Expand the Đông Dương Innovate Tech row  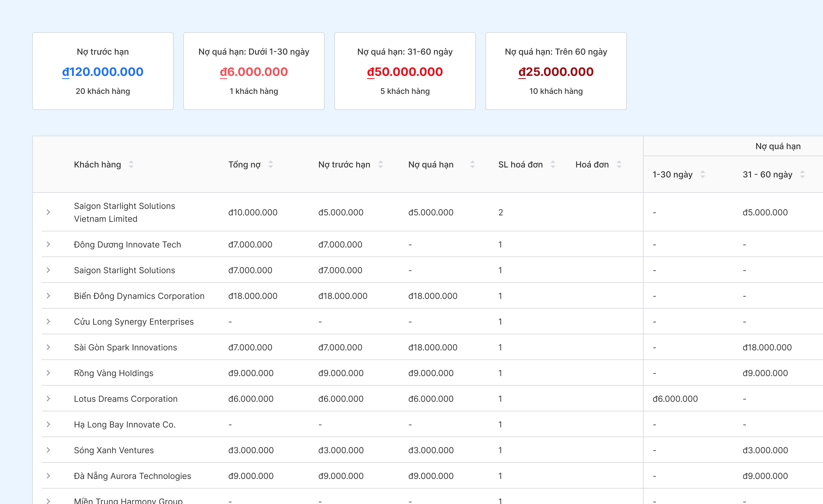(49, 244)
